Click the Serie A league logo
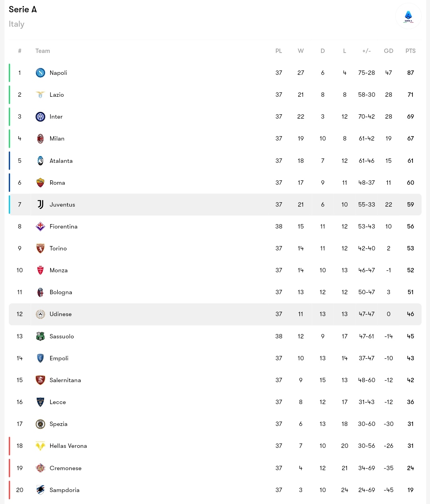This screenshot has height=504, width=430. click(x=408, y=16)
